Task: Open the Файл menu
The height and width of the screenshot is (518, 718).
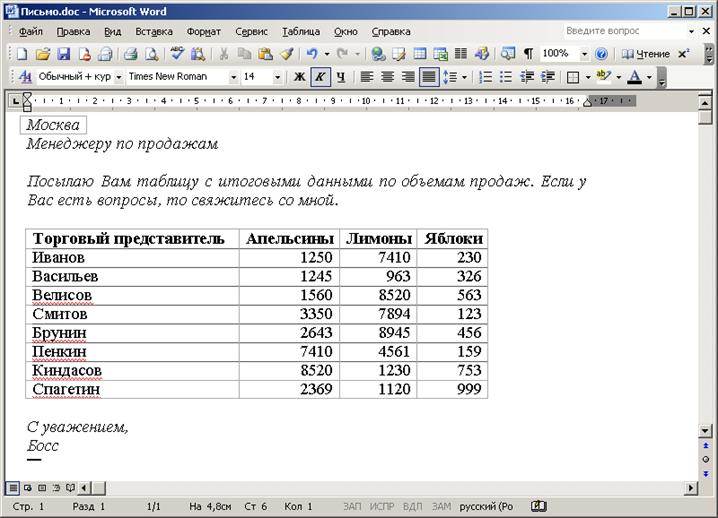Action: [x=31, y=32]
